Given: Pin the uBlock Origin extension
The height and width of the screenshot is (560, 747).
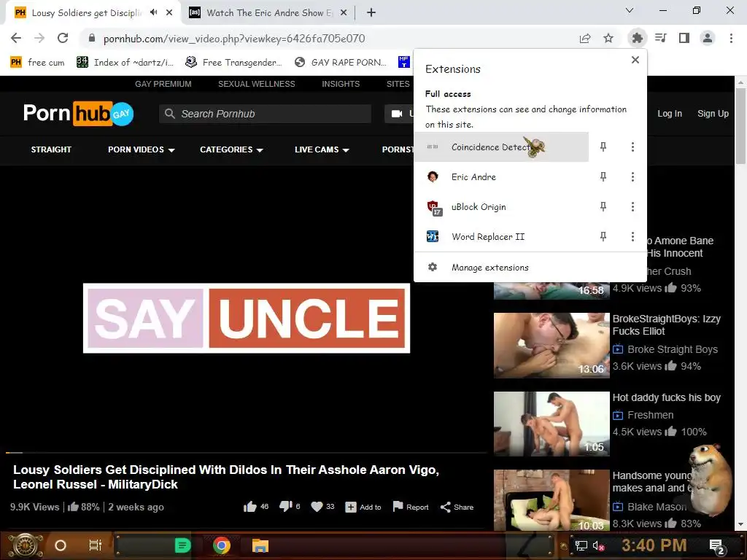Looking at the screenshot, I should click(603, 206).
